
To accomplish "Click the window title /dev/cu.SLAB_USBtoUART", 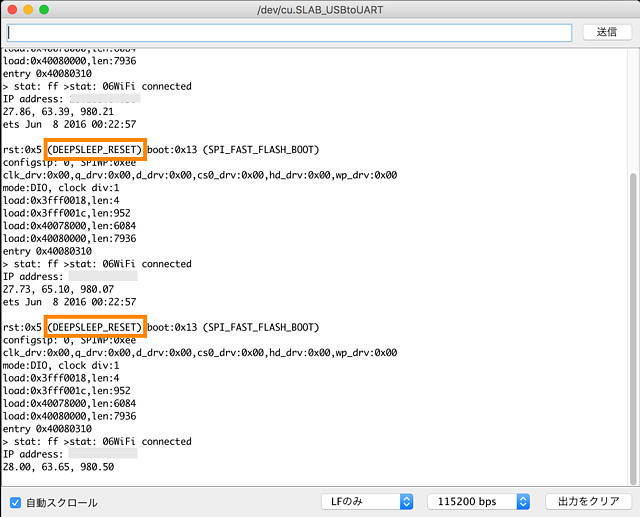I will (320, 10).
